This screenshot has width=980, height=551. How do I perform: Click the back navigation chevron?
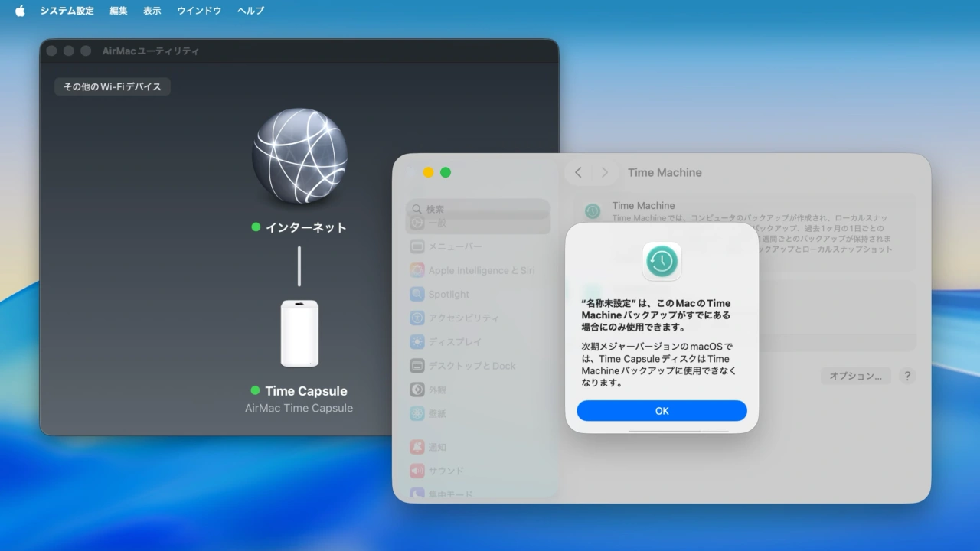579,172
